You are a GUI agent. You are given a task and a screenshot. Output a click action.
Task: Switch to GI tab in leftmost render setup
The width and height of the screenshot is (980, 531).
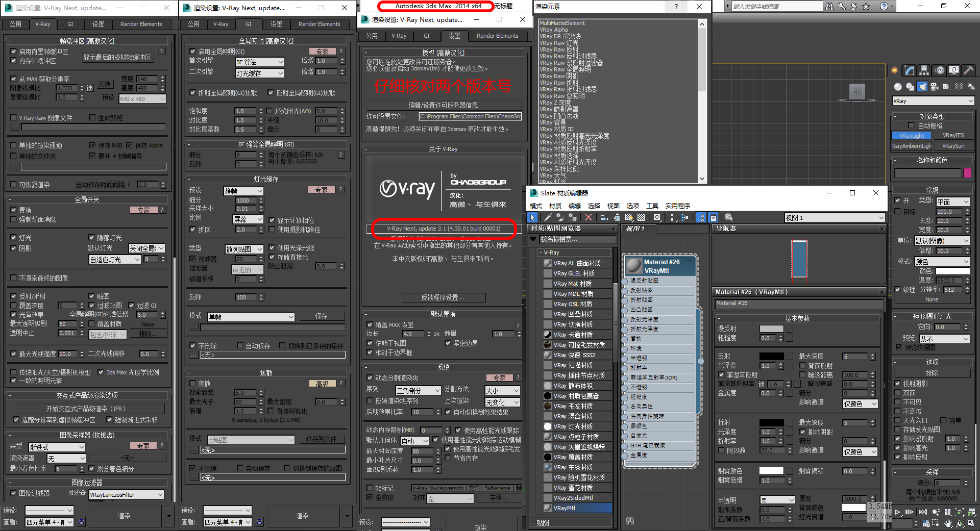click(70, 24)
